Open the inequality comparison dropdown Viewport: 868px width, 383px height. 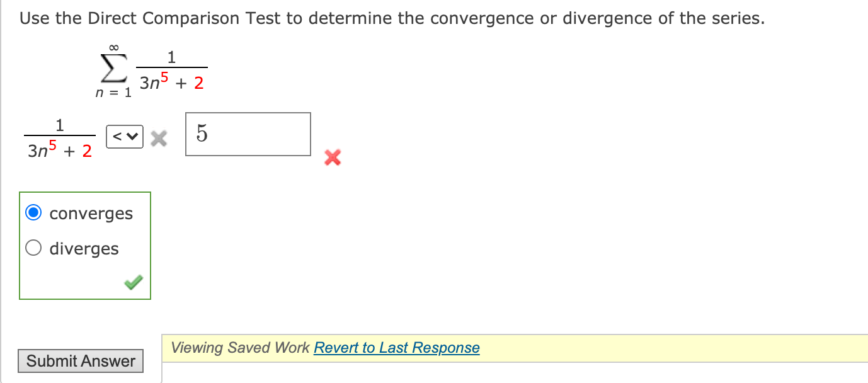(x=124, y=136)
